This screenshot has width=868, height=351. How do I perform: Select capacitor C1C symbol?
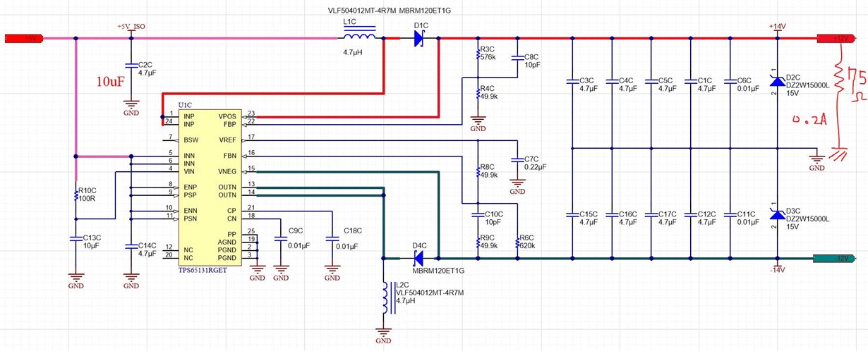(x=690, y=83)
